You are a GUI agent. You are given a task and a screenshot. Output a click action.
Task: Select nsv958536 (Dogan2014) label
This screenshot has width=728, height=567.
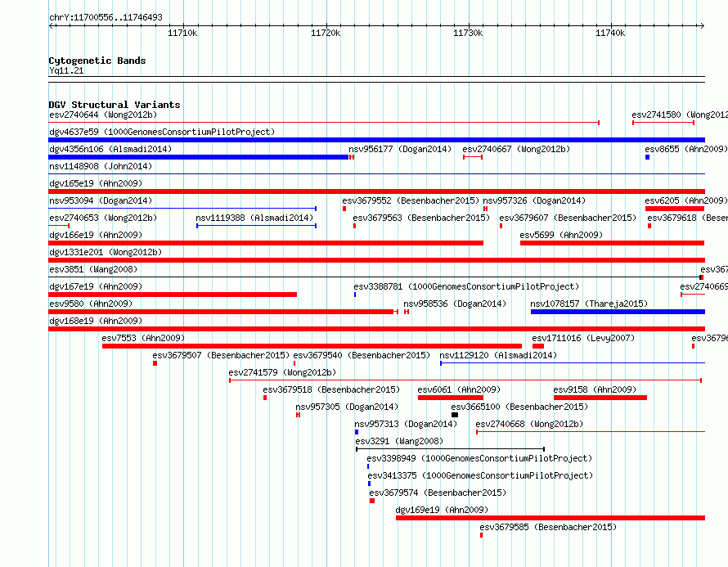pyautogui.click(x=455, y=304)
